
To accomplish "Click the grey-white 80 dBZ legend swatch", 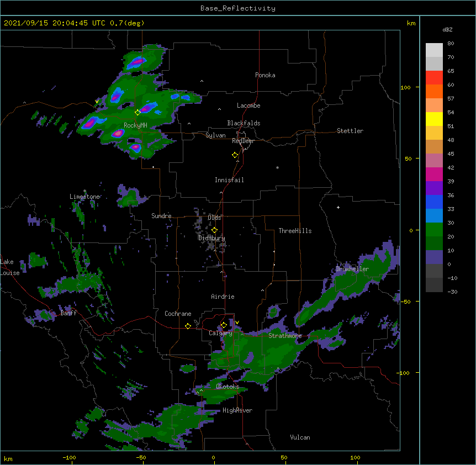I will (434, 50).
